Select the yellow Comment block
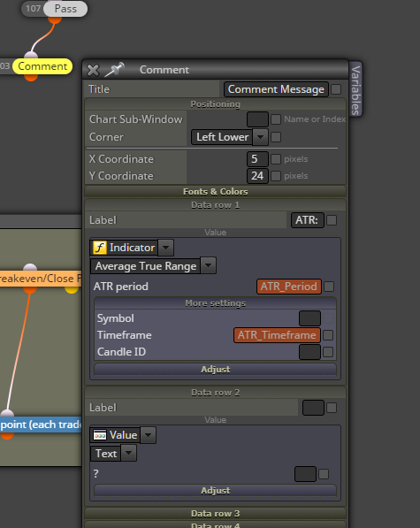The height and width of the screenshot is (528, 420). [x=42, y=66]
